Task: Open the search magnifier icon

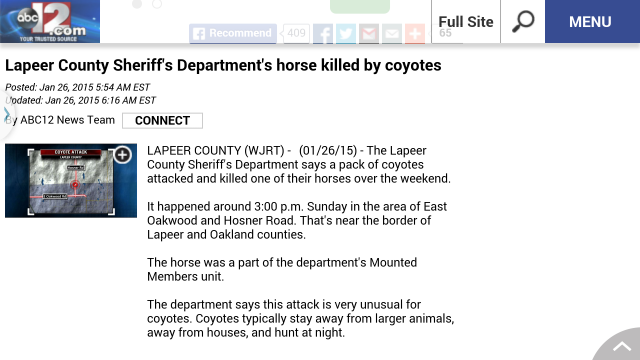Action: pos(523,21)
